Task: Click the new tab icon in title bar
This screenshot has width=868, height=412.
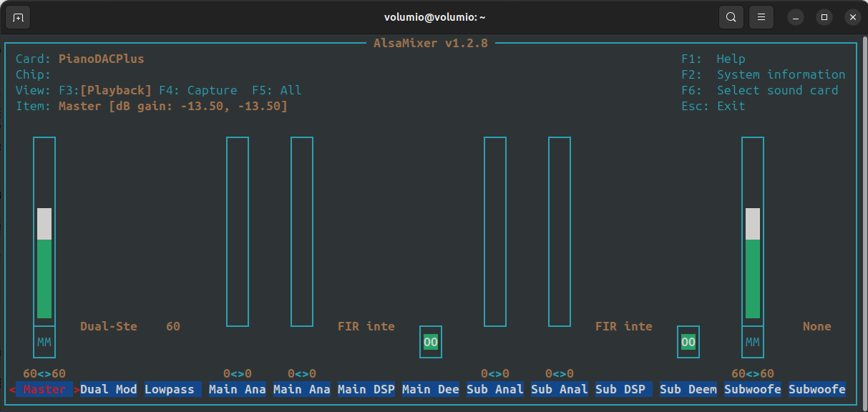Action: coord(18,17)
